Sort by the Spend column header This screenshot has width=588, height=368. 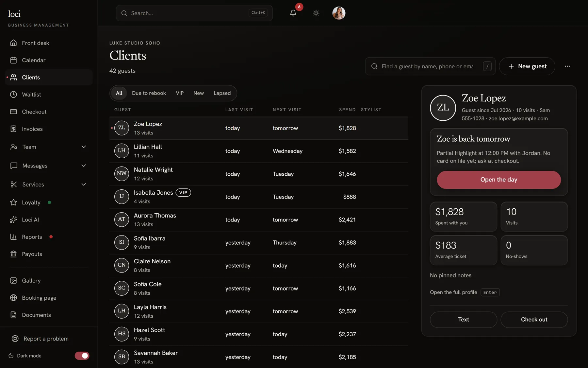pos(347,110)
